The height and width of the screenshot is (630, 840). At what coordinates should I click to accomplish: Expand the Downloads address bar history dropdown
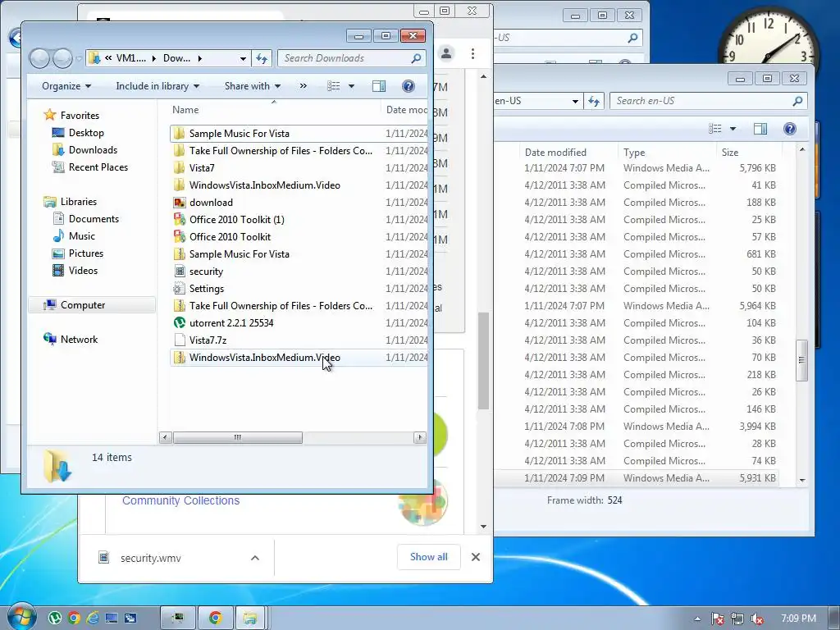243,58
